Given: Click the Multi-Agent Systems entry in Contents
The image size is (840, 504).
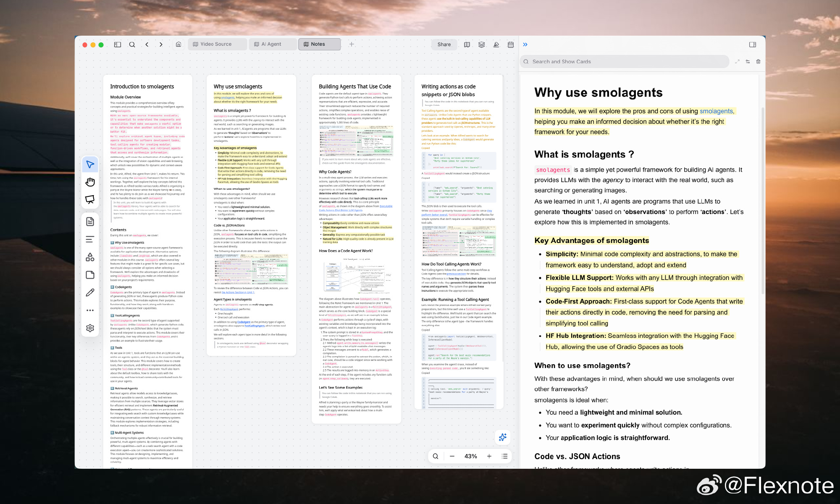Looking at the screenshot, I should [x=127, y=433].
